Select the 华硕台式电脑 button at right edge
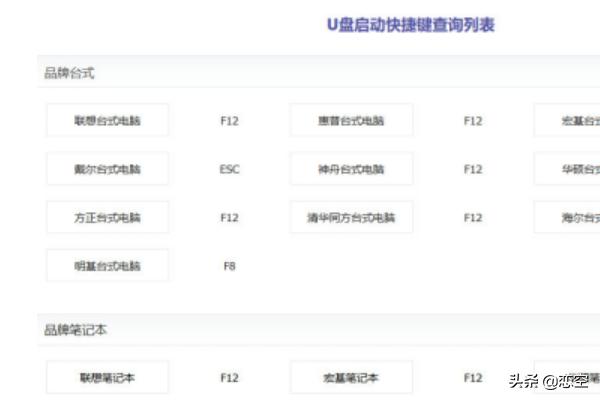The image size is (600, 400). 567,169
